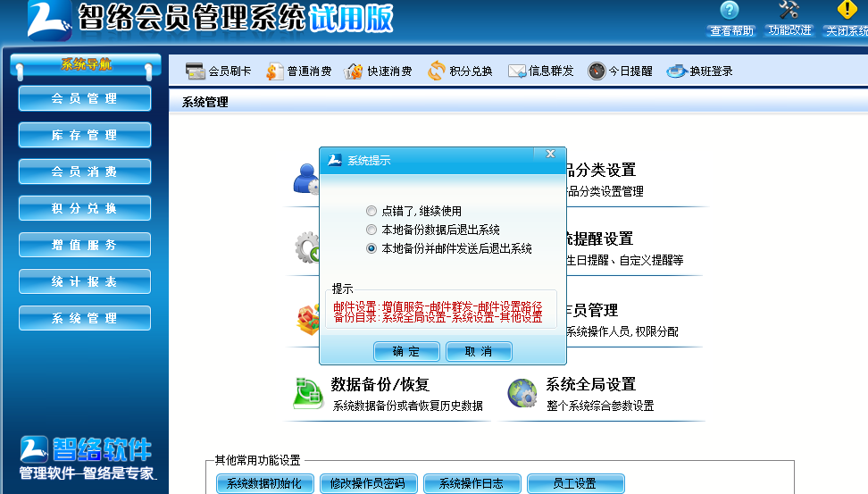Click the 数据备份/恢复 icon

(308, 393)
